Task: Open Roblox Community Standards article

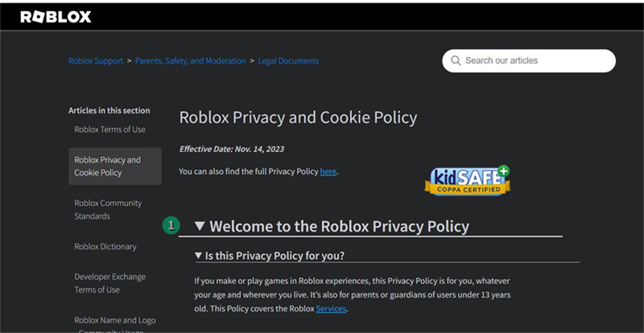Action: click(108, 209)
